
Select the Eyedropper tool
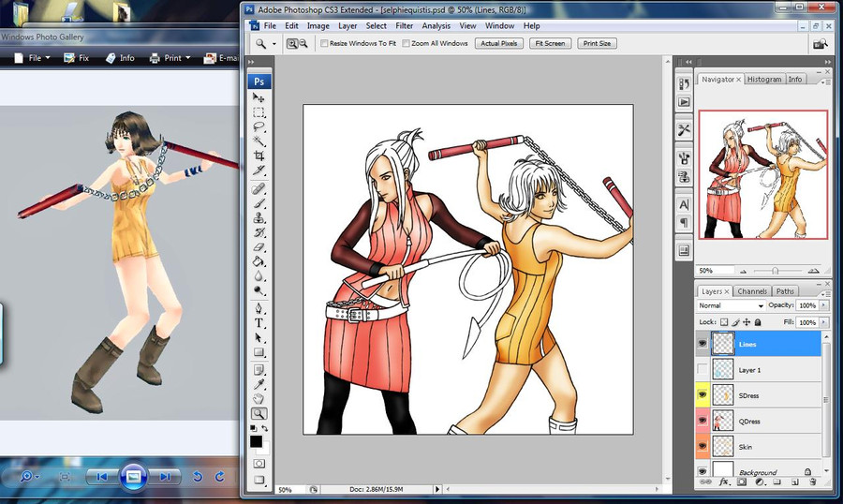click(x=259, y=384)
